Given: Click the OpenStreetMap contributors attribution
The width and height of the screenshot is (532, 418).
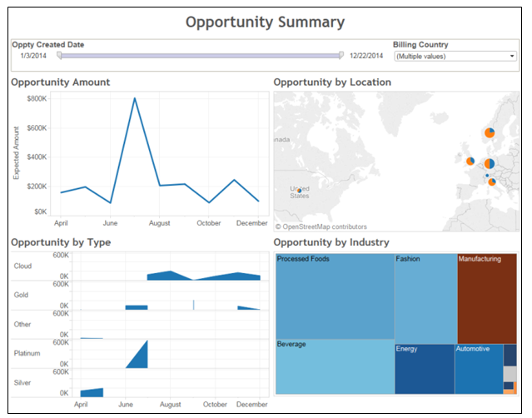Looking at the screenshot, I should coord(321,226).
